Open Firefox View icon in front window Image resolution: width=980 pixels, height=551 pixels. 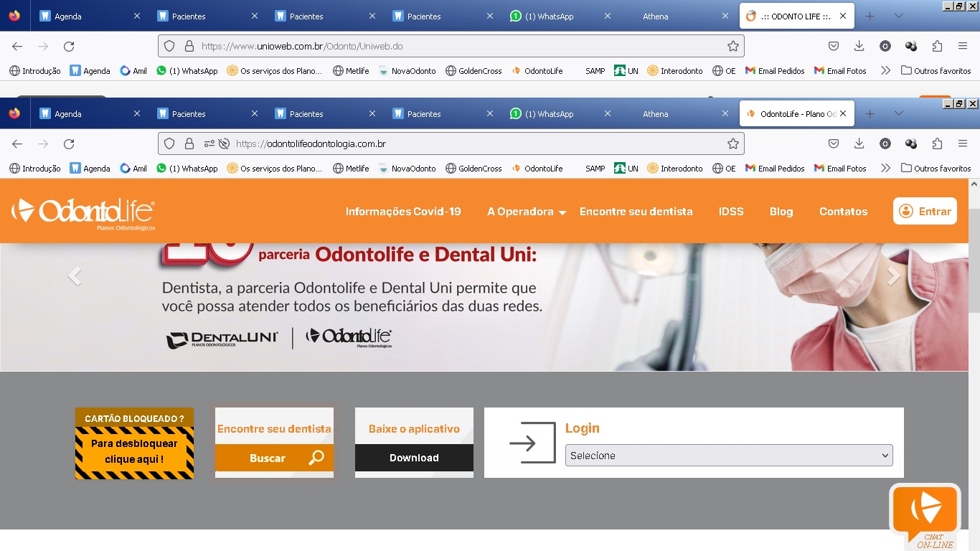(x=14, y=113)
